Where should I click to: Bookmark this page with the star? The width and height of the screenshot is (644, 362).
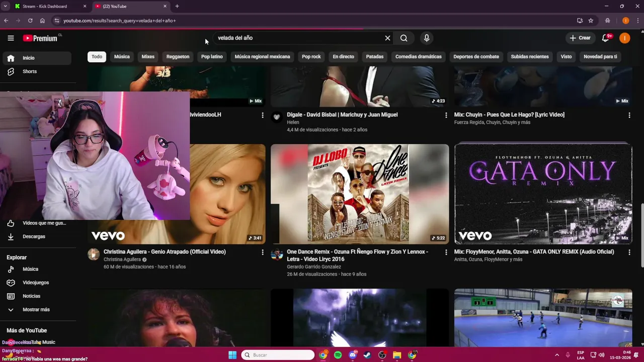(591, 21)
